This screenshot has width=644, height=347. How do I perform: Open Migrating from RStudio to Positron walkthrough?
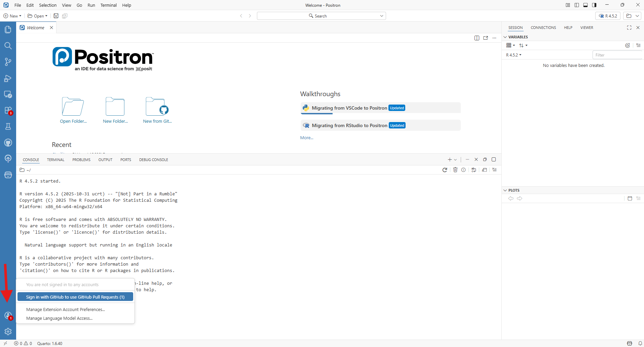[x=349, y=125]
